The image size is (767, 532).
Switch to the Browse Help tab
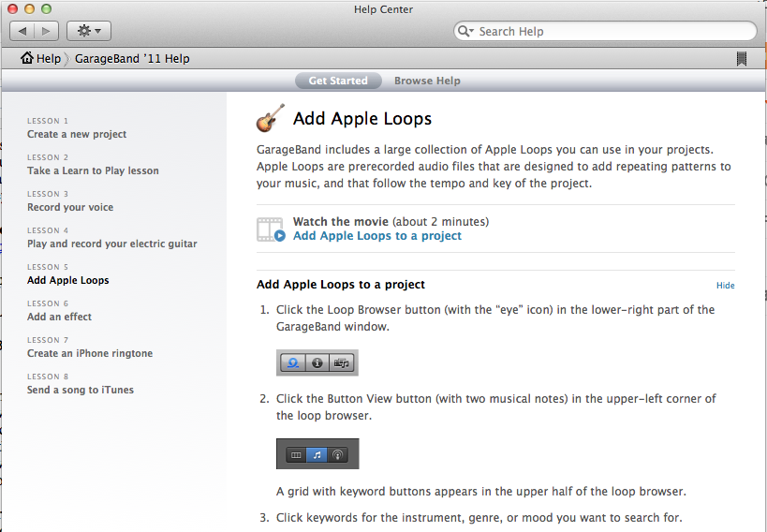click(x=427, y=81)
